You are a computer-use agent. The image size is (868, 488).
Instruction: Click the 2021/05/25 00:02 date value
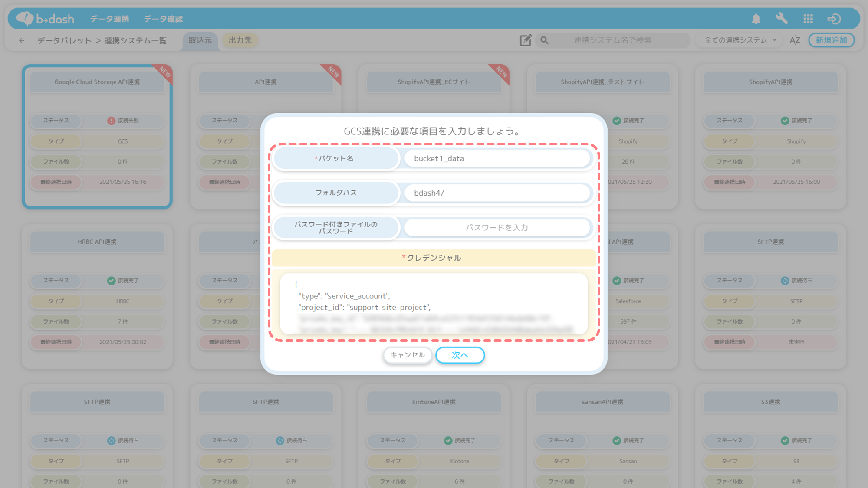coord(123,342)
